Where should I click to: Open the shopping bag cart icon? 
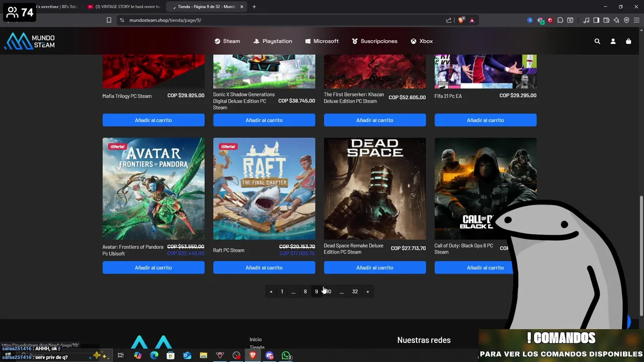coord(628,41)
